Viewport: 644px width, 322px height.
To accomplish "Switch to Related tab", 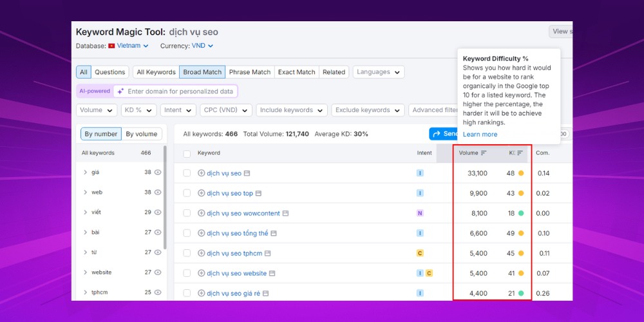I will pyautogui.click(x=334, y=72).
